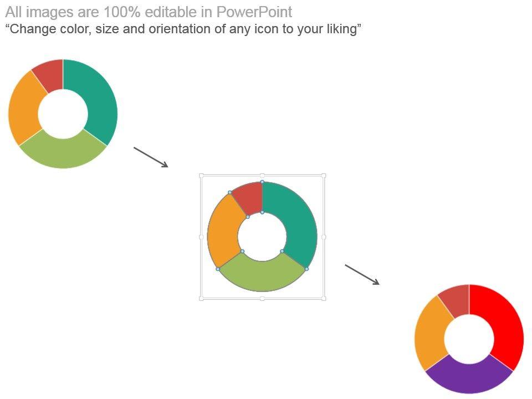This screenshot has height=399, width=532.
Task: Select arrow pointing to bottom-right donut
Action: tap(362, 274)
